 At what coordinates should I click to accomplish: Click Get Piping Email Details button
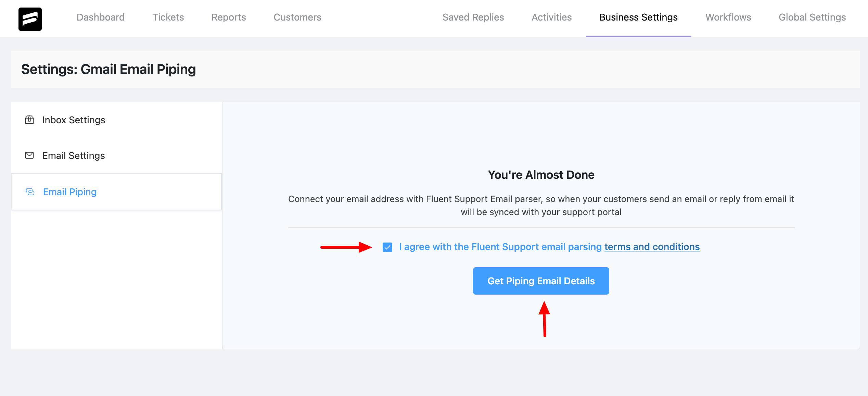(x=541, y=281)
